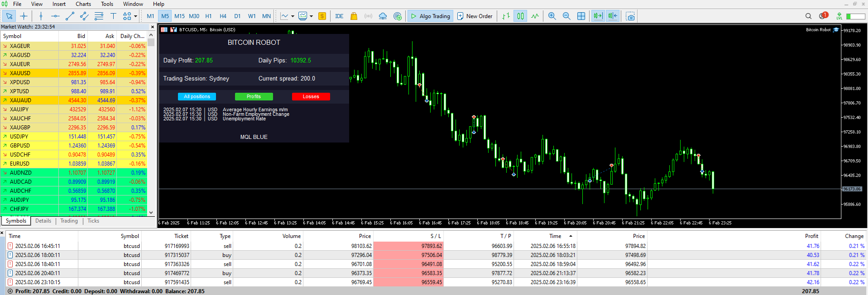Click the connection status signal bar
Screen dimensions: 868x295
(x=855, y=16)
